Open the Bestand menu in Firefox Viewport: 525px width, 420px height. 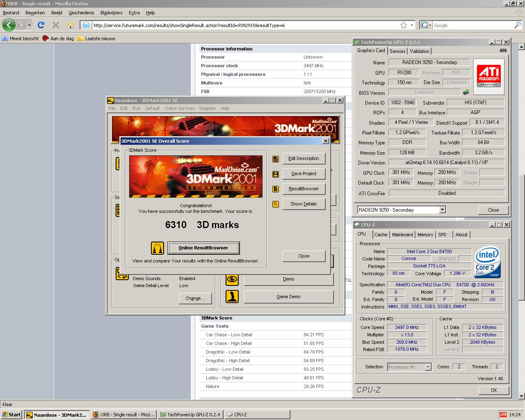tap(11, 13)
